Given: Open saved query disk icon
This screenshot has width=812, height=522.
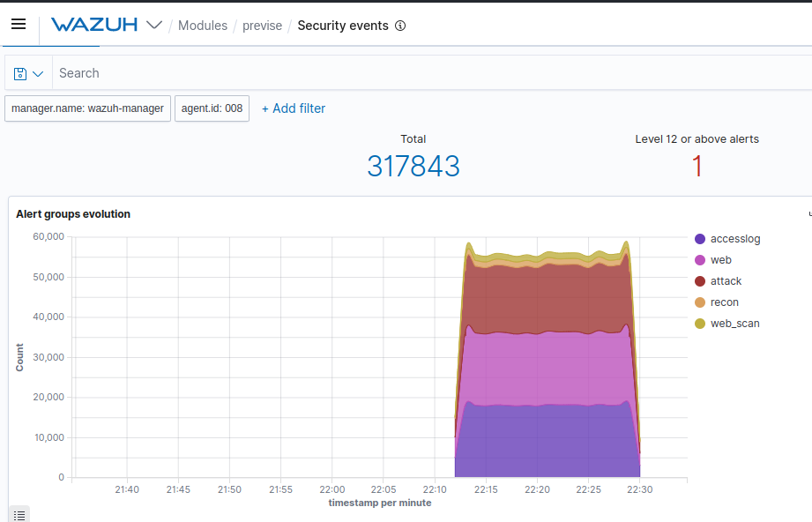Looking at the screenshot, I should pyautogui.click(x=20, y=73).
